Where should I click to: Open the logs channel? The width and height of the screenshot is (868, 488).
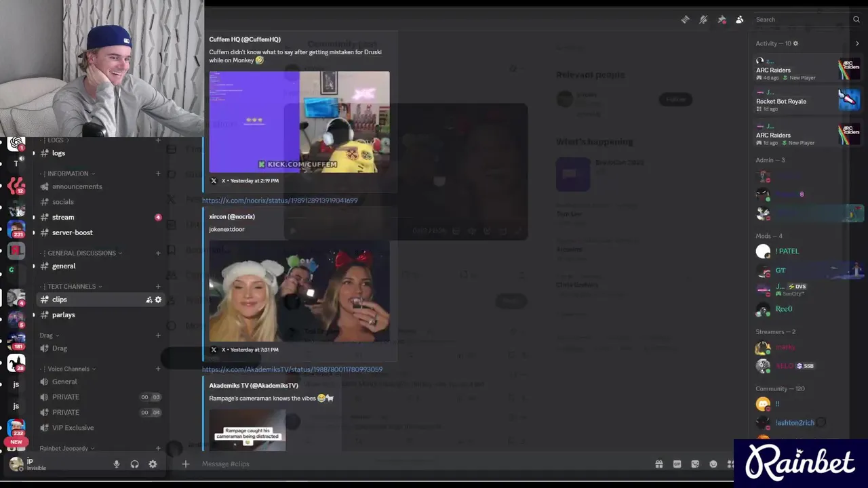(x=58, y=153)
